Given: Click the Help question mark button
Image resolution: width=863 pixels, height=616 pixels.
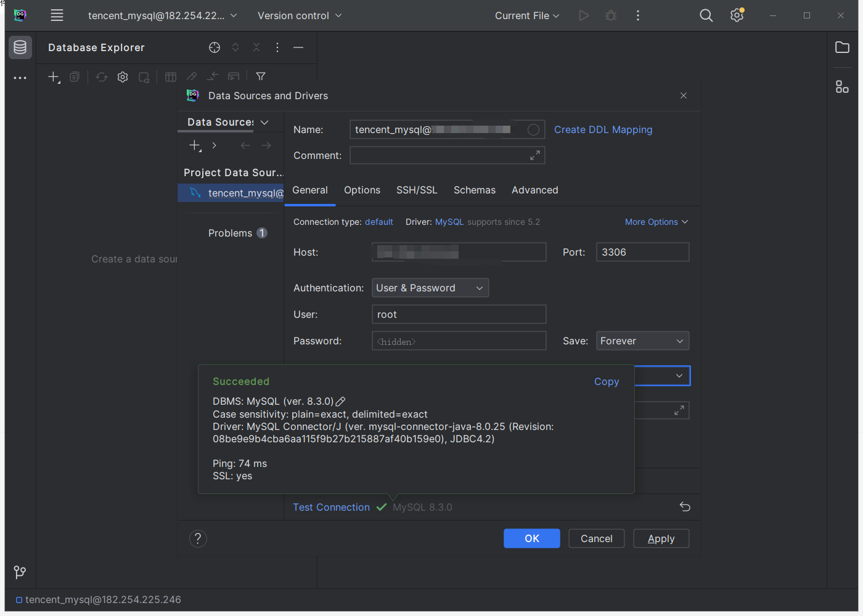Looking at the screenshot, I should [x=198, y=538].
